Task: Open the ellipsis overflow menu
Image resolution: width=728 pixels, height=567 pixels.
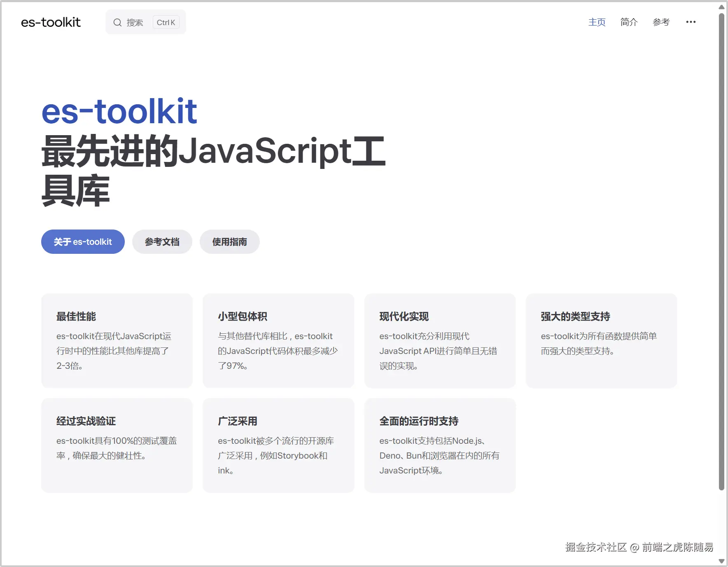Action: [x=691, y=22]
